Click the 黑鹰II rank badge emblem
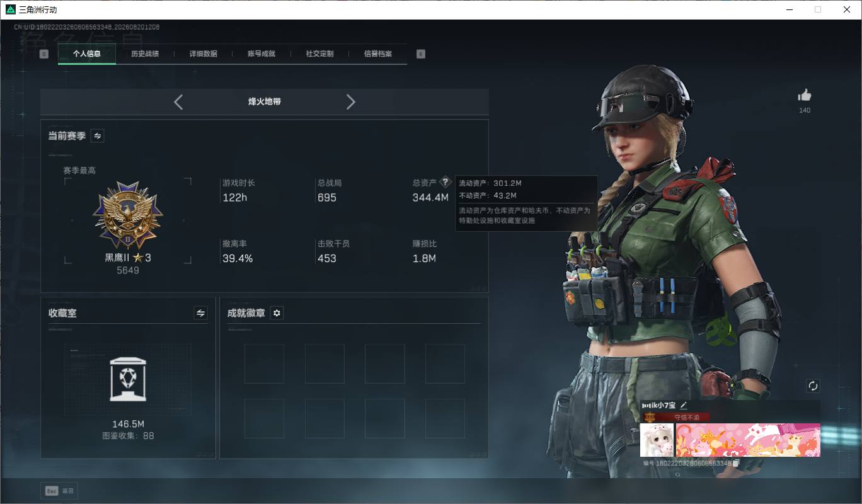The image size is (862, 504). pyautogui.click(x=128, y=216)
